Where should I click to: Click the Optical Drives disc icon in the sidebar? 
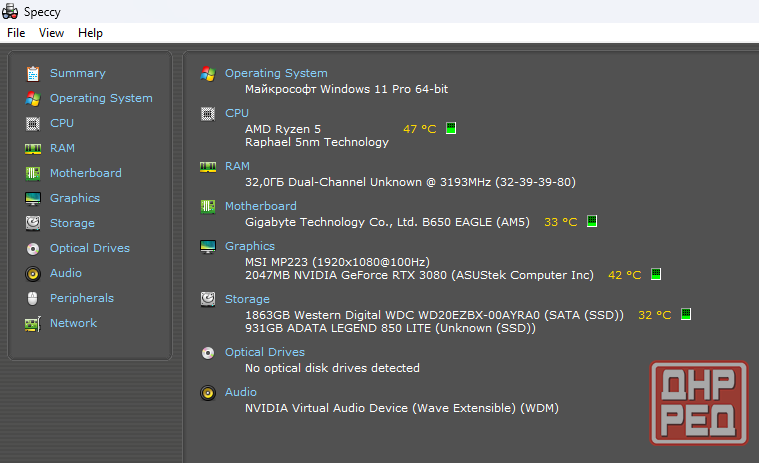[x=33, y=249]
